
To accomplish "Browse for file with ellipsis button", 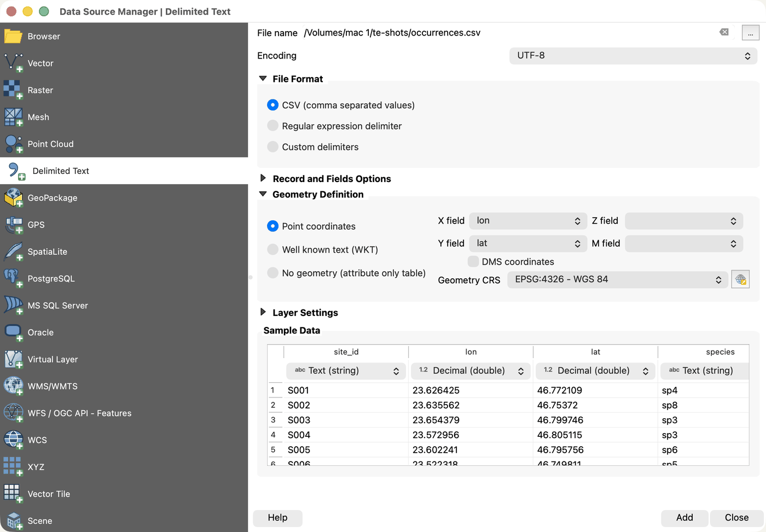I will 750,33.
